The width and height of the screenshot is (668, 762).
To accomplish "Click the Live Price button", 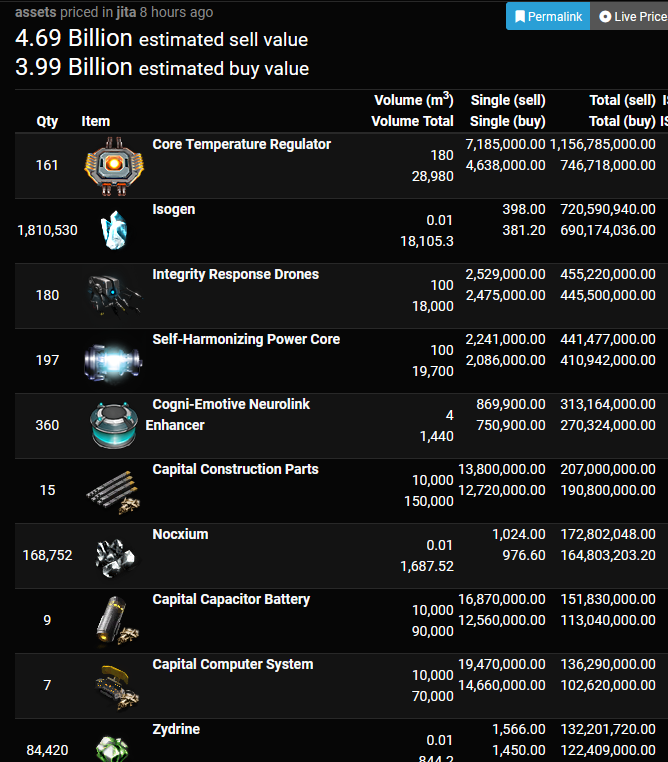I will [x=629, y=16].
